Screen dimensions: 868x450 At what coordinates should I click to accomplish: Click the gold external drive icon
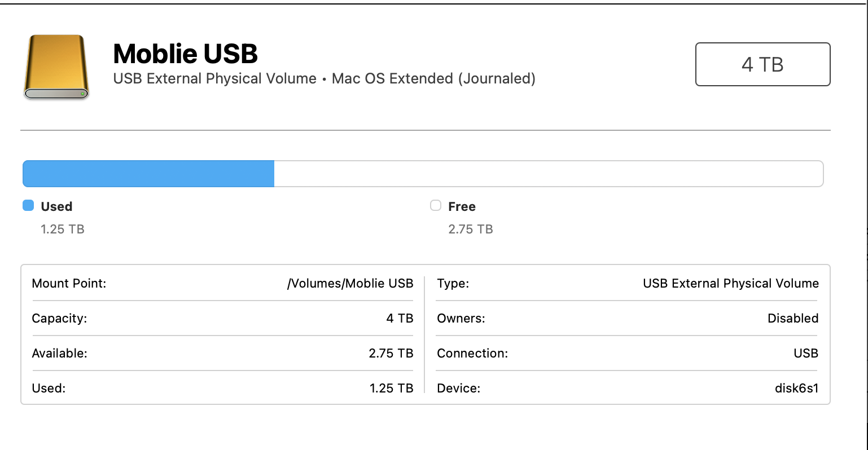coord(56,67)
